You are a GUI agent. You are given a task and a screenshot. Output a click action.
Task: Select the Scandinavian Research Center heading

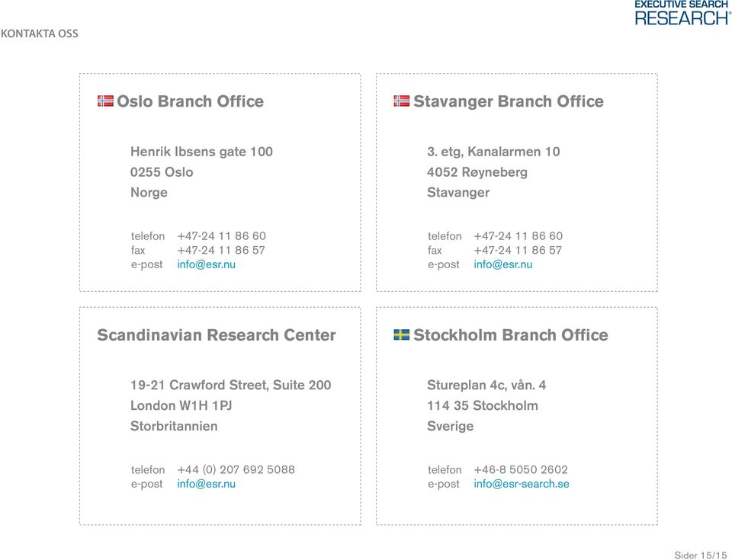[216, 335]
